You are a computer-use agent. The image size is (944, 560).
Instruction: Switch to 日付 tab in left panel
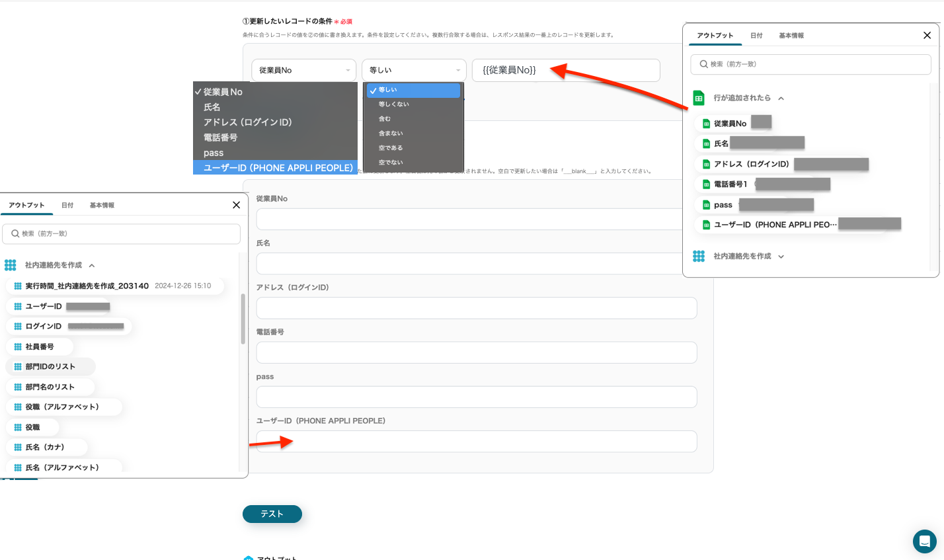tap(67, 206)
